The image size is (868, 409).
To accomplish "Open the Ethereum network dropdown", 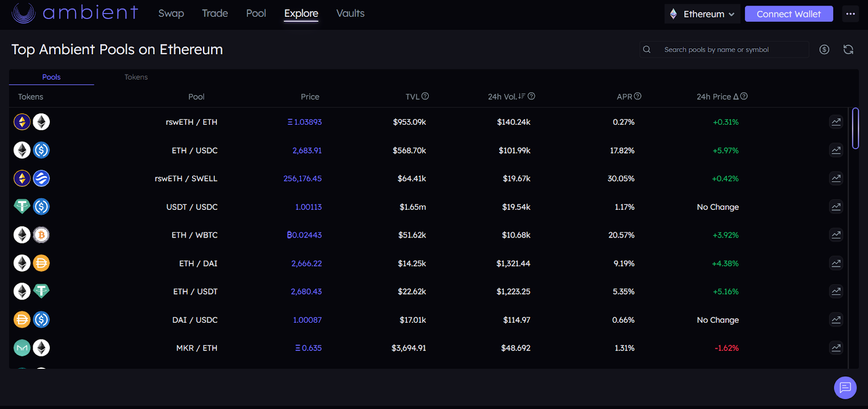I will (702, 14).
